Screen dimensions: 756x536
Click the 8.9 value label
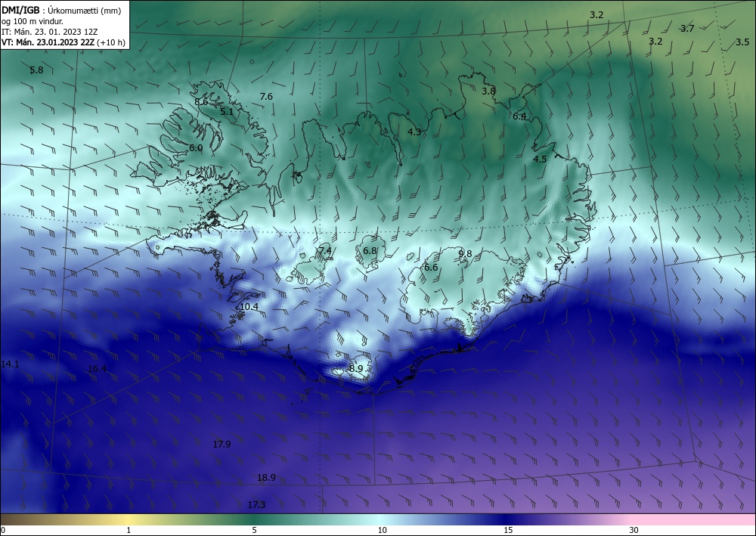pos(356,369)
